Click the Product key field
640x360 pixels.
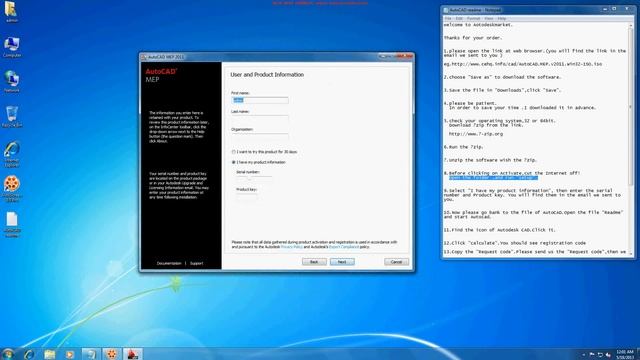tap(247, 196)
